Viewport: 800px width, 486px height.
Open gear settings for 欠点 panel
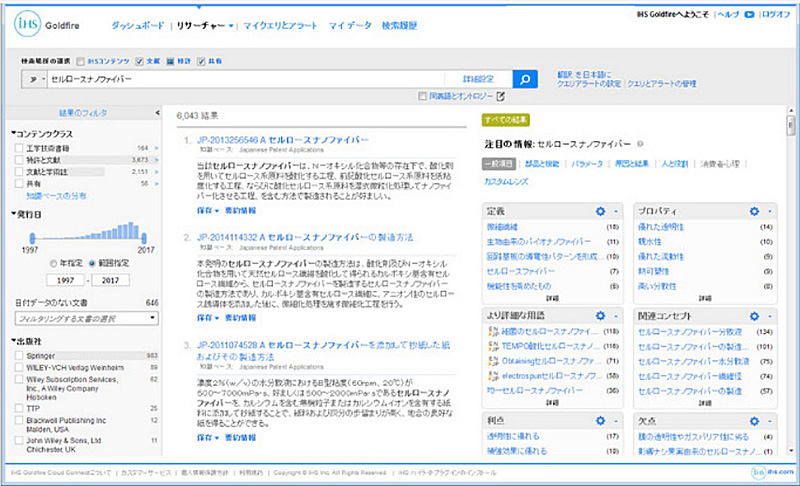pyautogui.click(x=754, y=421)
